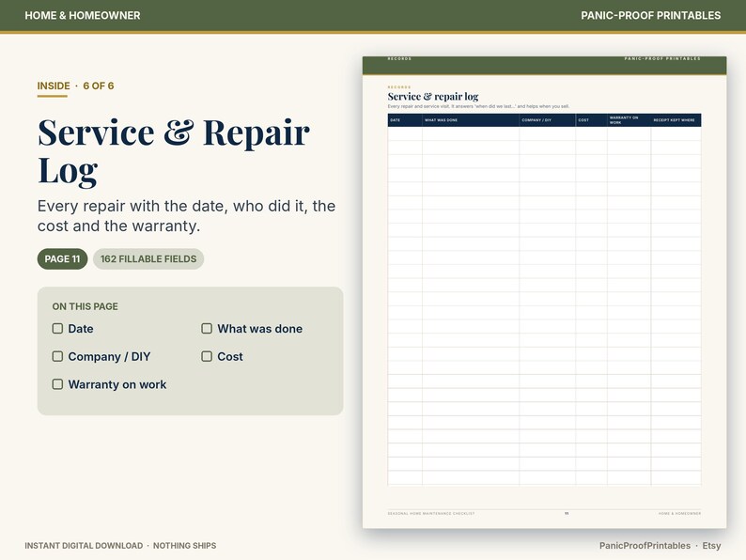Click the HOME & HOMEOWNER header text
Viewport: 746px width, 560px height.
(x=83, y=15)
